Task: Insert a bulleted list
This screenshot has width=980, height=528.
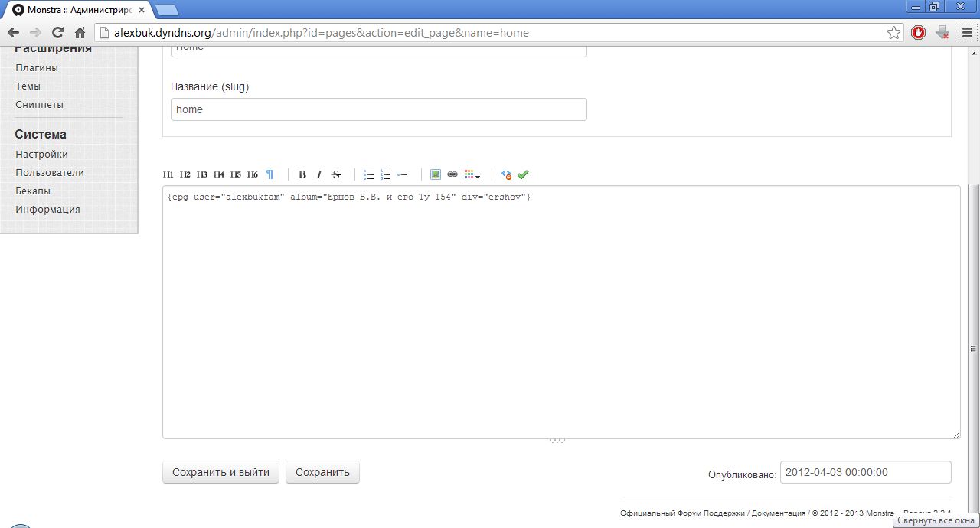Action: [368, 174]
